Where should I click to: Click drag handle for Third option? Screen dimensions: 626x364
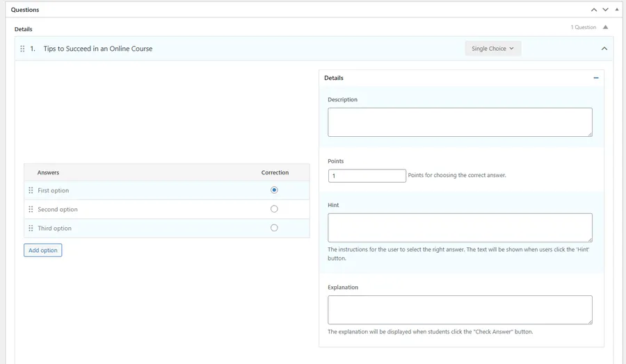pos(31,228)
